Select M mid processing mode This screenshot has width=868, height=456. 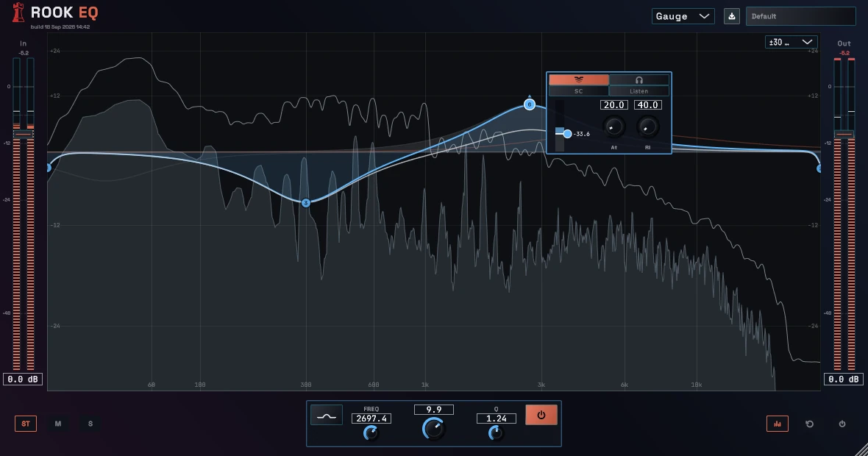tap(58, 424)
